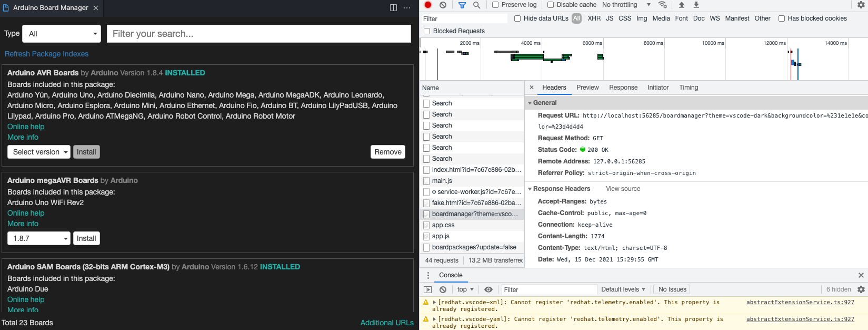The width and height of the screenshot is (868, 330).
Task: Stop recording network log with red button
Action: coord(428,5)
